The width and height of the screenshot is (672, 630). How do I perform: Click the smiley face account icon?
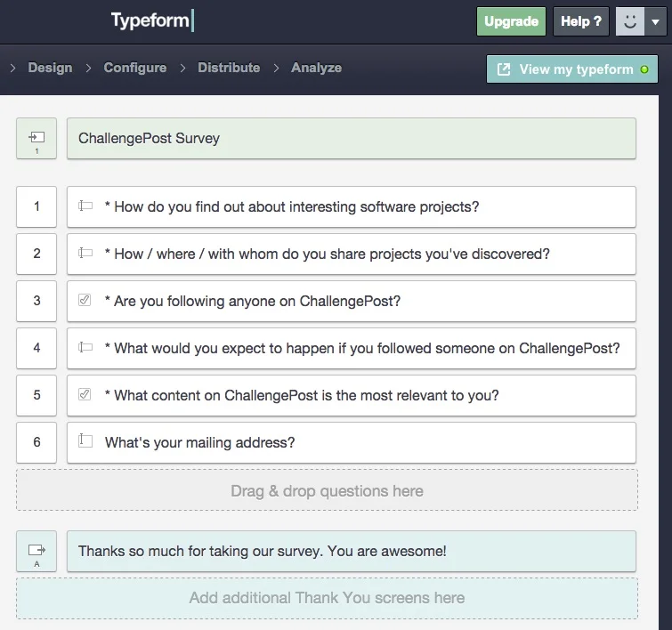pyautogui.click(x=630, y=21)
